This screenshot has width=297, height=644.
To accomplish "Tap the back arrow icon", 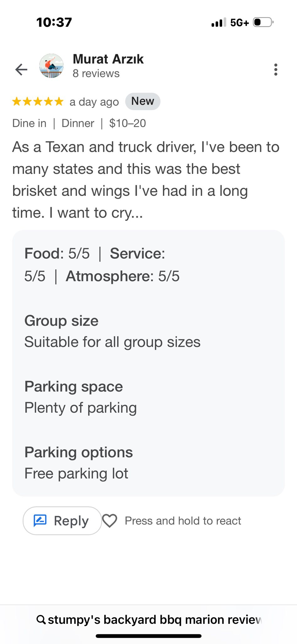I will tap(21, 69).
